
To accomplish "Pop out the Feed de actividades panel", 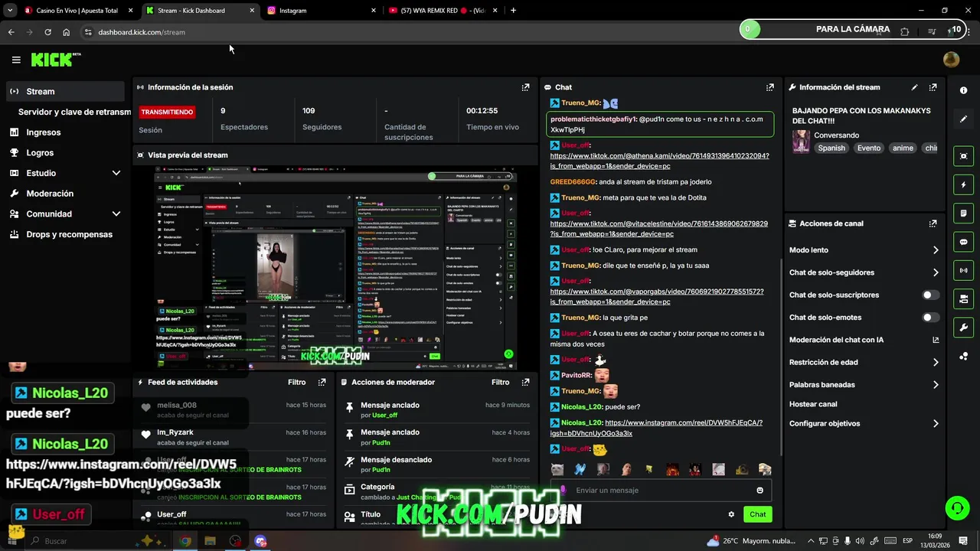I will (322, 382).
